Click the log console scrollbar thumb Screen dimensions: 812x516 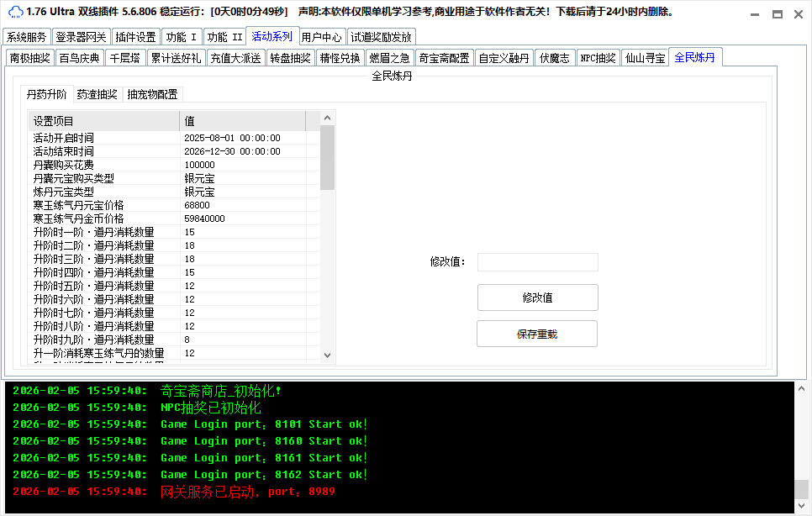[x=802, y=489]
